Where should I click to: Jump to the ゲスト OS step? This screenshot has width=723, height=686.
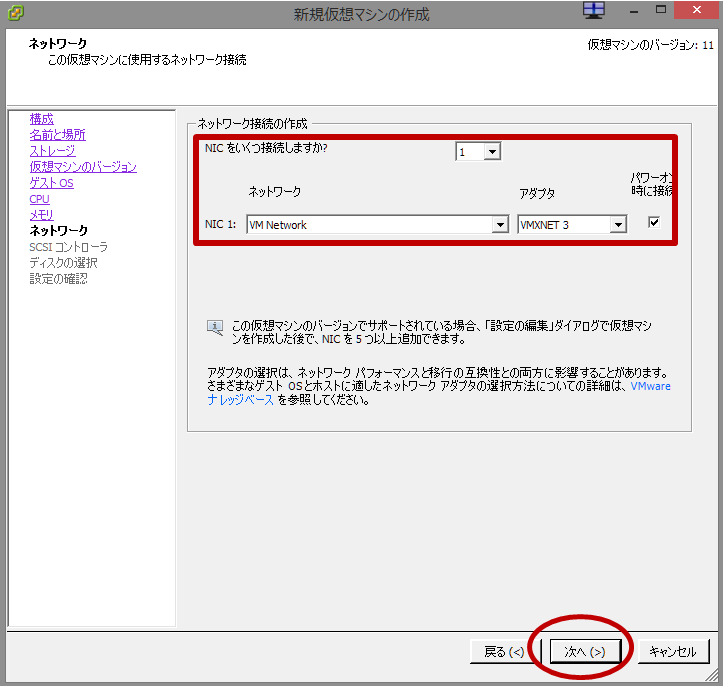click(x=51, y=183)
